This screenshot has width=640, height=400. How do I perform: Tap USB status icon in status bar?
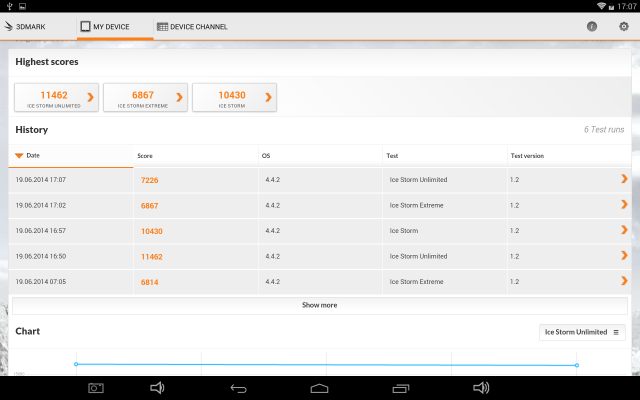point(9,6)
